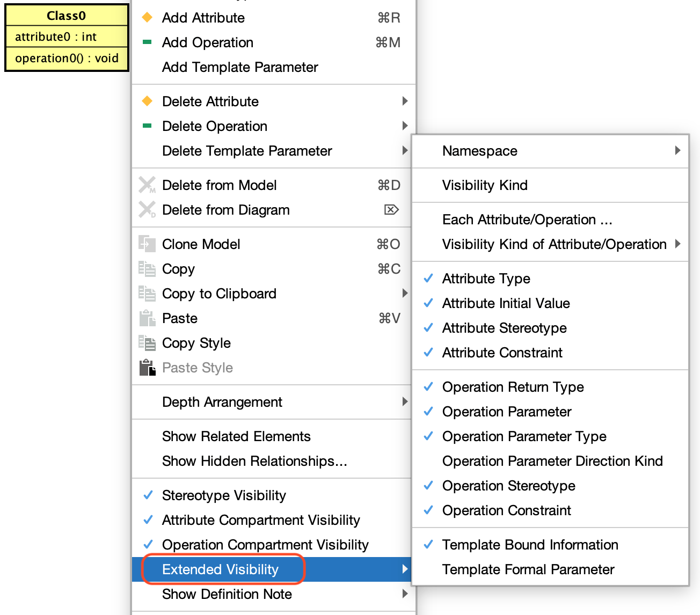This screenshot has width=700, height=615.
Task: Select the yellow Class0 header
Action: click(67, 16)
